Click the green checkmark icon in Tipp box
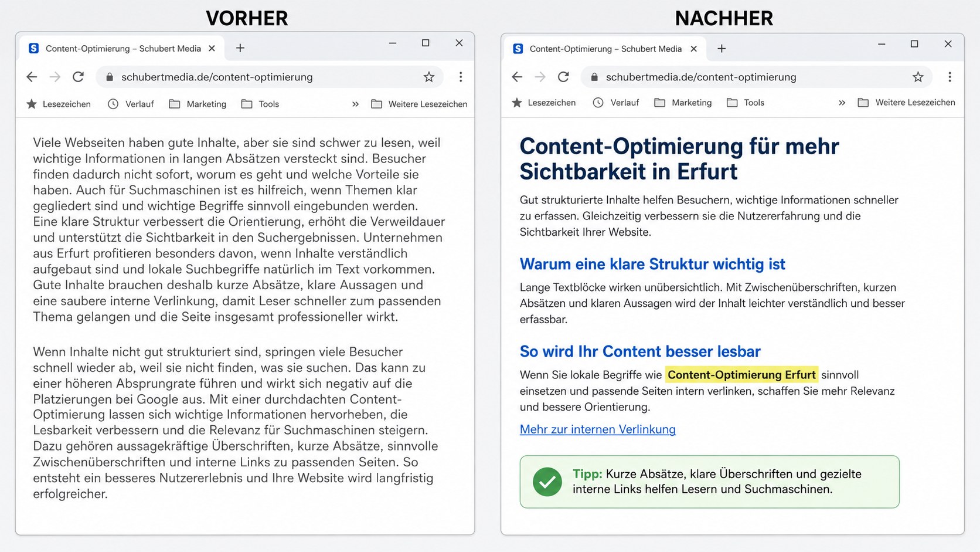This screenshot has height=552, width=980. point(547,482)
